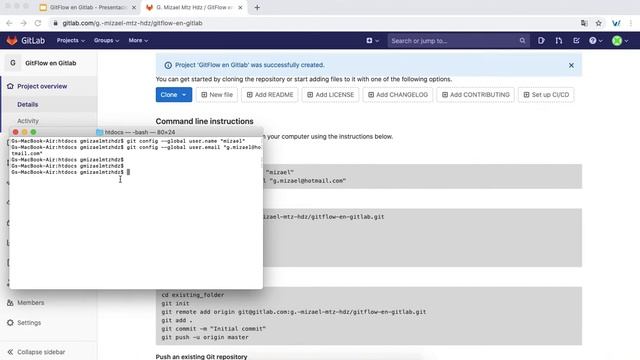Open a new browser tab
The height and width of the screenshot is (360, 640).
pyautogui.click(x=257, y=7)
